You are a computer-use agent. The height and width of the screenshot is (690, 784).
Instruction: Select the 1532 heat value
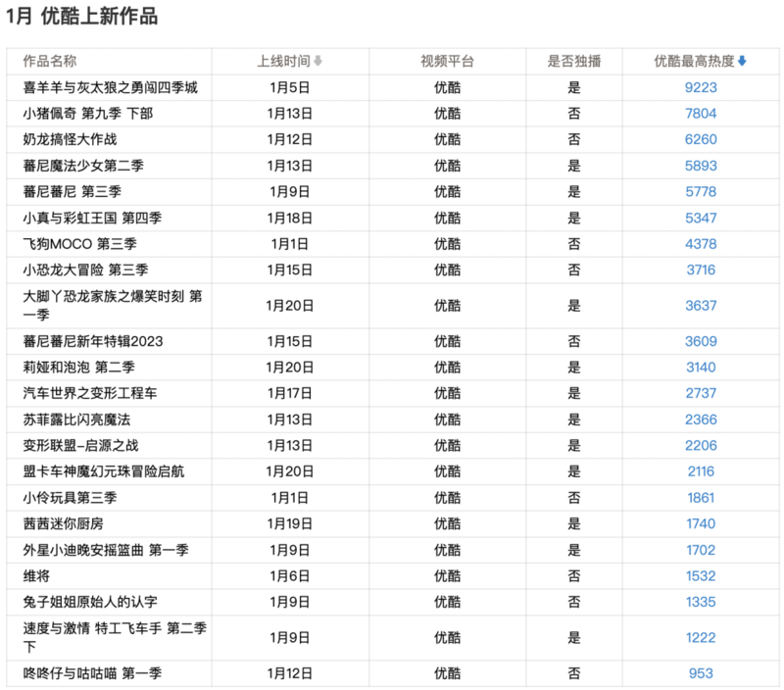701,576
